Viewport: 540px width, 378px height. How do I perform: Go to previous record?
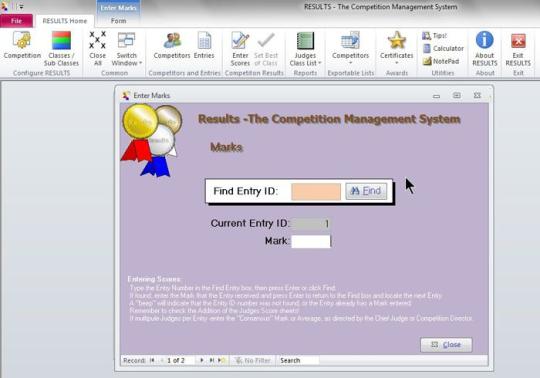tap(162, 360)
